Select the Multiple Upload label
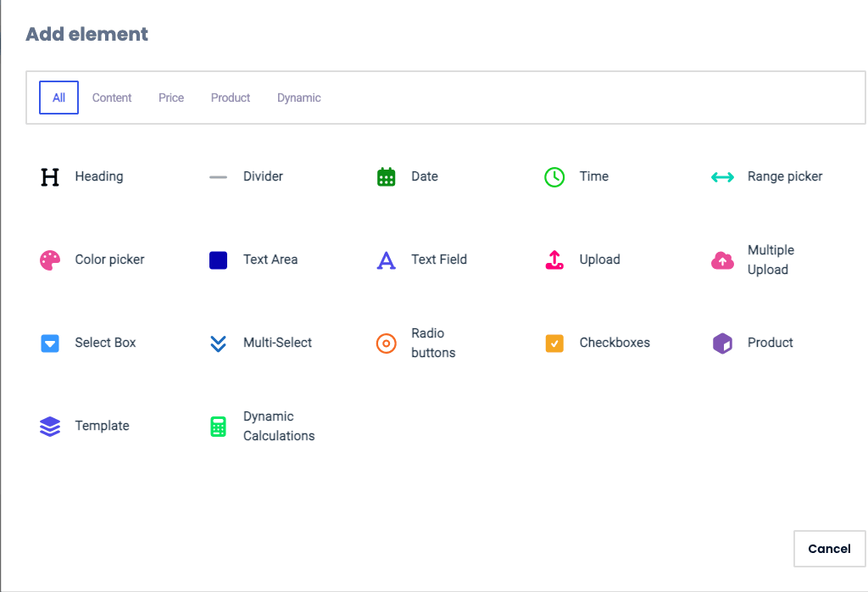Viewport: 868px width, 592px height. point(771,260)
